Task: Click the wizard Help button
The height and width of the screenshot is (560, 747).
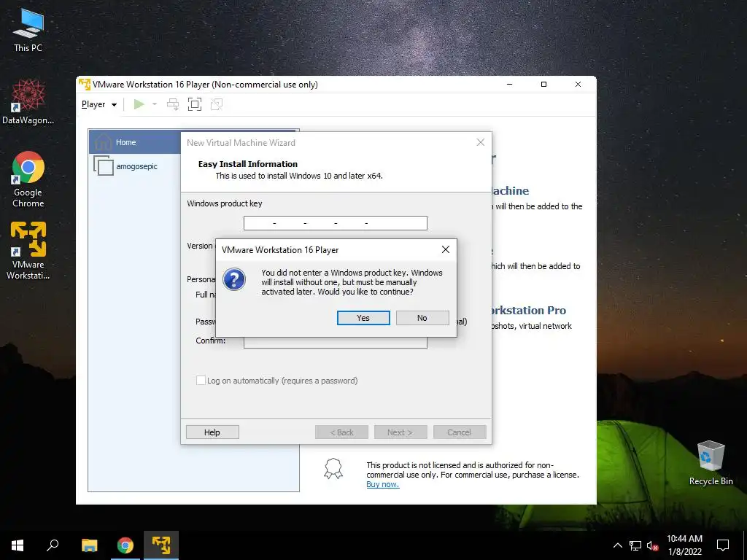Action: click(212, 432)
